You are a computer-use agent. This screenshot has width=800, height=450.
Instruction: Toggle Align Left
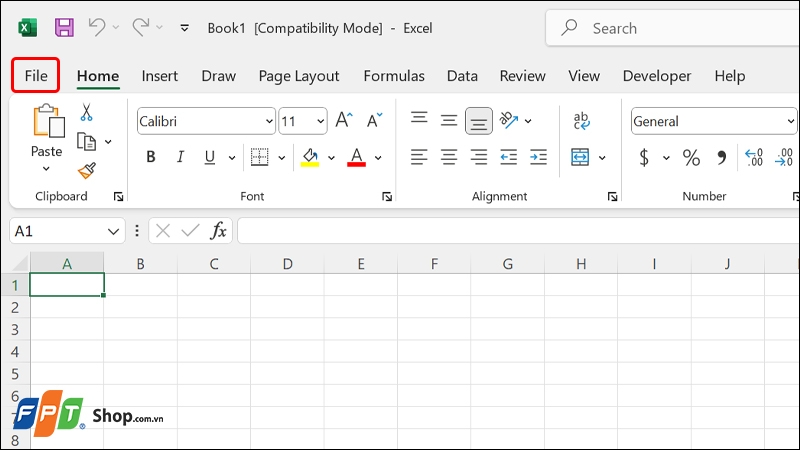point(419,157)
